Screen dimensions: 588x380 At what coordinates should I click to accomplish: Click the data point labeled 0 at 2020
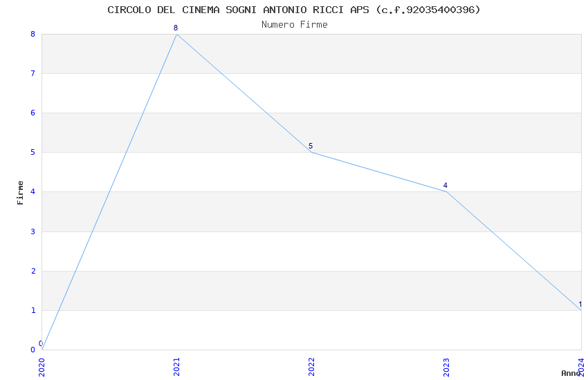pos(42,350)
